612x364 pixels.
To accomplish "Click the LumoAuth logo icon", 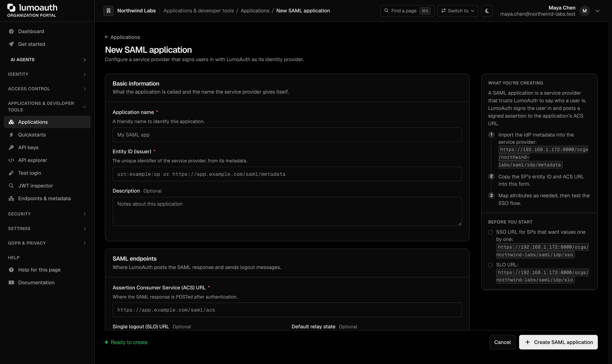I will click(11, 8).
